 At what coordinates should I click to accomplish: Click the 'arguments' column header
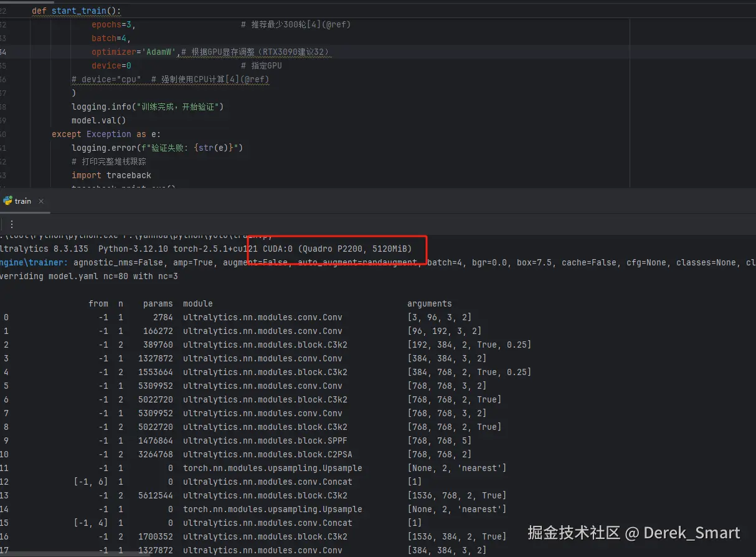(430, 304)
